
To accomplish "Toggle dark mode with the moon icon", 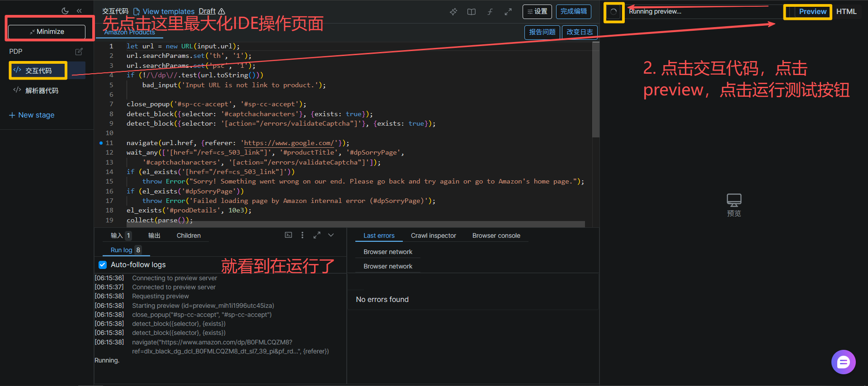I will [65, 11].
